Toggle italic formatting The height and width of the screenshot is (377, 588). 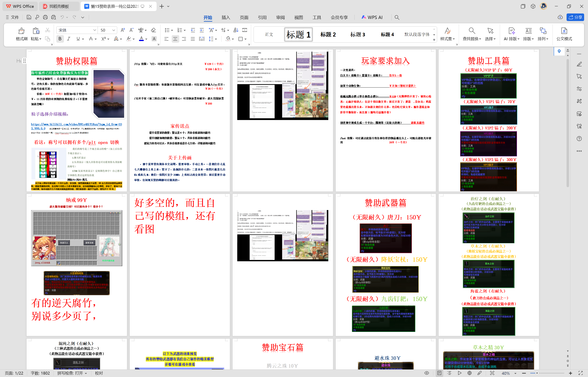[x=69, y=39]
